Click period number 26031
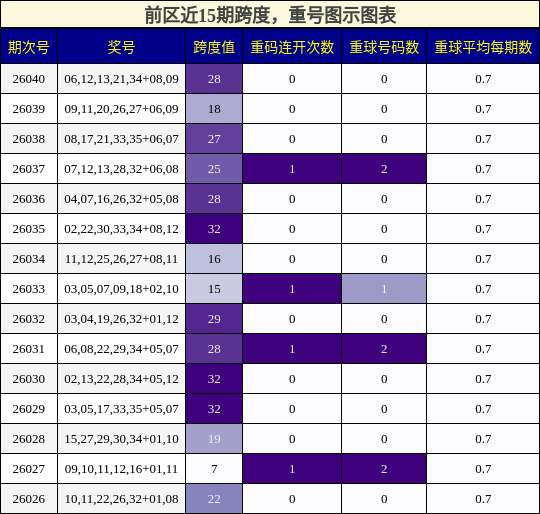The height and width of the screenshot is (514, 540). (29, 349)
